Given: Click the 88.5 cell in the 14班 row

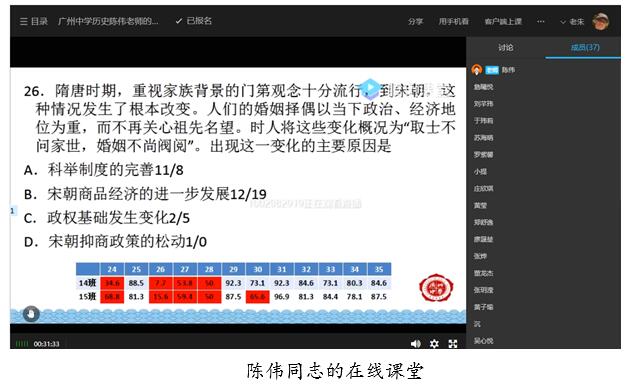Looking at the screenshot, I should (x=136, y=283).
